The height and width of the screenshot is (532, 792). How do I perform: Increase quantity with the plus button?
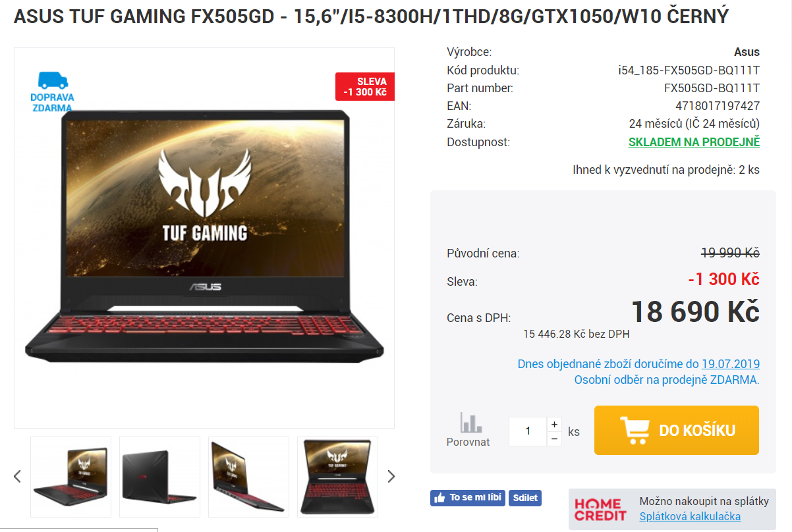555,425
